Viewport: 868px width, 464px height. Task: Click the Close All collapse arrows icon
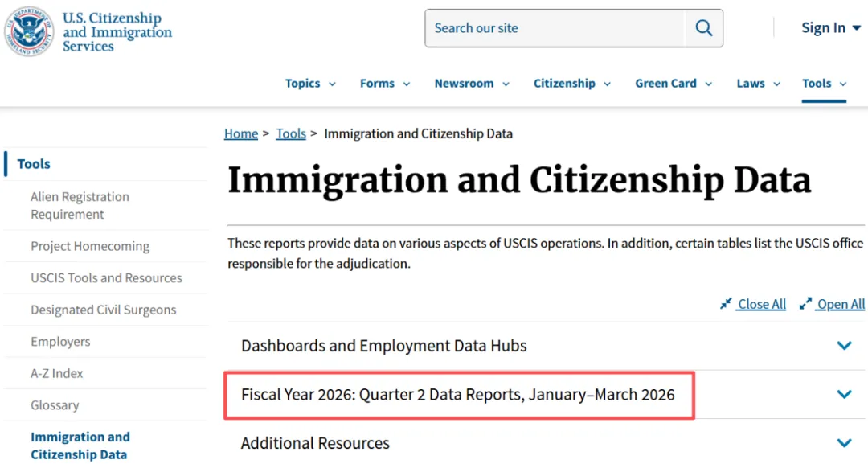pyautogui.click(x=726, y=303)
